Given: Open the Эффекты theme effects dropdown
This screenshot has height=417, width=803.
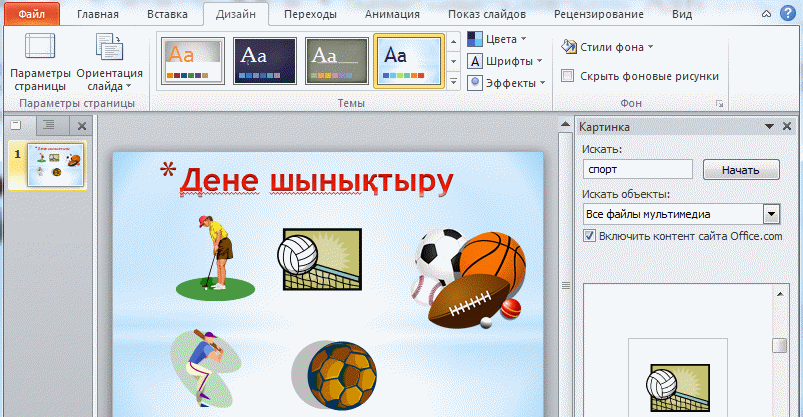Looking at the screenshot, I should click(506, 83).
